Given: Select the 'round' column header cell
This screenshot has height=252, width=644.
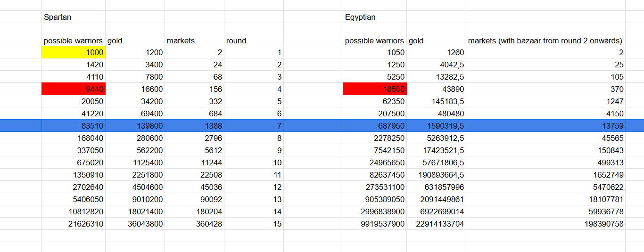Looking at the screenshot, I should click(254, 41).
